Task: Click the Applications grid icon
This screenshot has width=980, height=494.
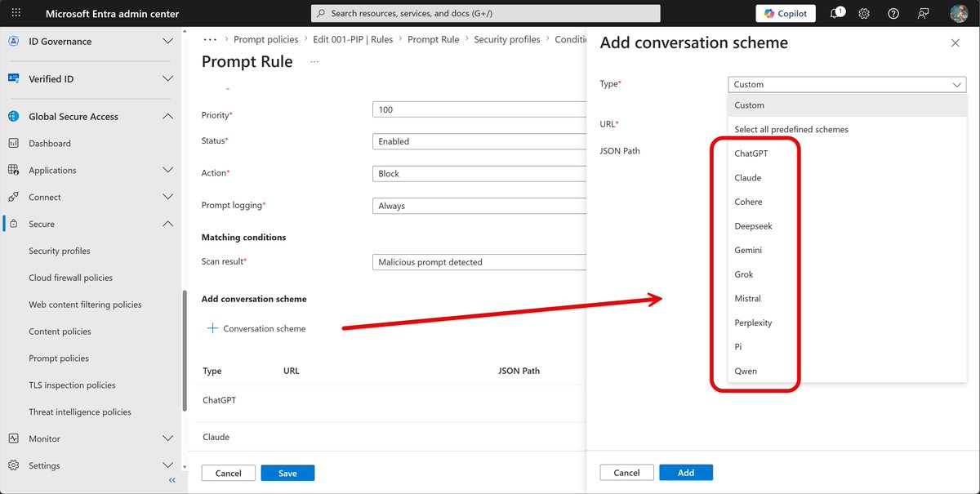Action: pos(13,170)
